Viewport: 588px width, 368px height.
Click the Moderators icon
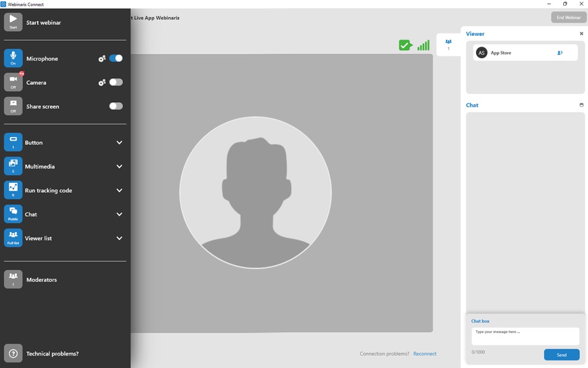[13, 279]
